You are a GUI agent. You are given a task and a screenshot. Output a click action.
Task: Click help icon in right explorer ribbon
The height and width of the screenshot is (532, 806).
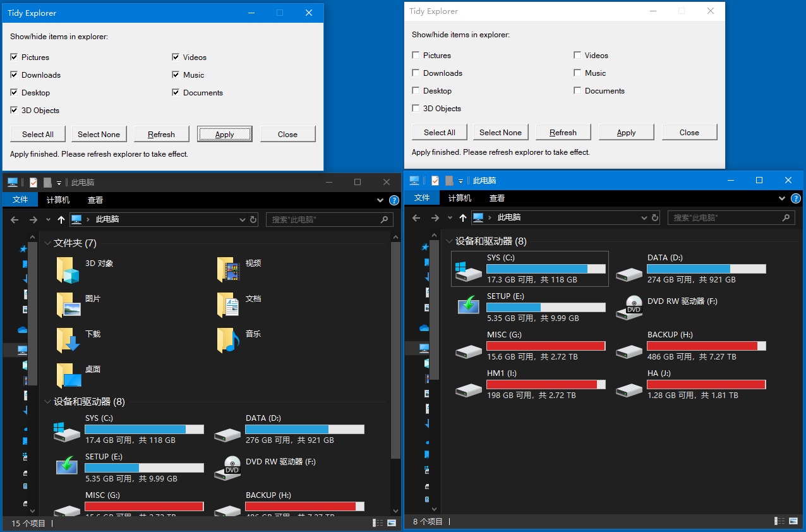tap(796, 198)
